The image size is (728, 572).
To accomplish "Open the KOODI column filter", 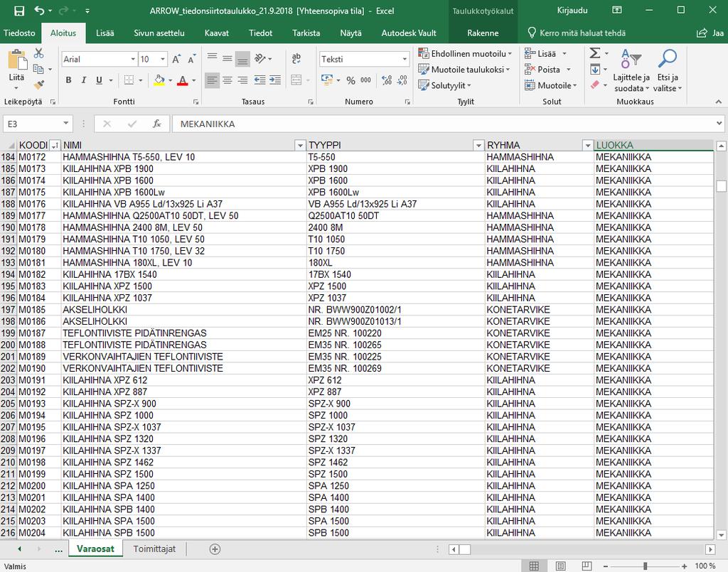I will [55, 146].
